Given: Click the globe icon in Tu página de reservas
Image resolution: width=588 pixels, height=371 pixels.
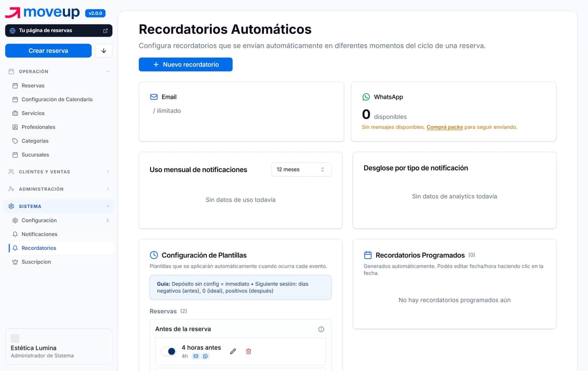Looking at the screenshot, I should [13, 31].
